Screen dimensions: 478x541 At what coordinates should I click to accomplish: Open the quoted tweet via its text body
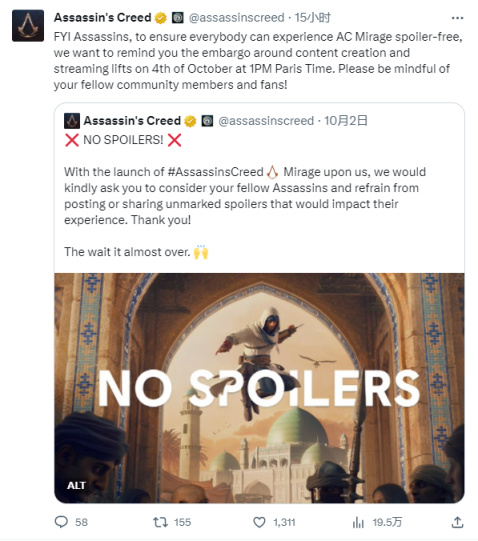[245, 196]
